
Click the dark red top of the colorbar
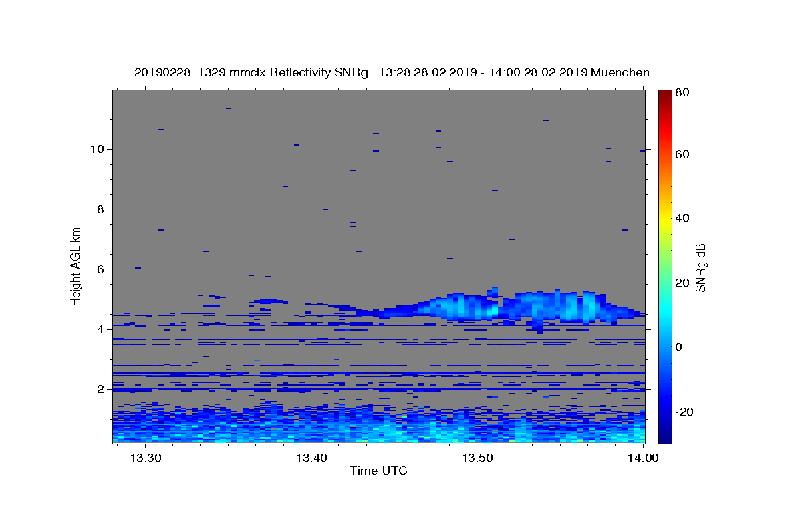click(x=665, y=96)
